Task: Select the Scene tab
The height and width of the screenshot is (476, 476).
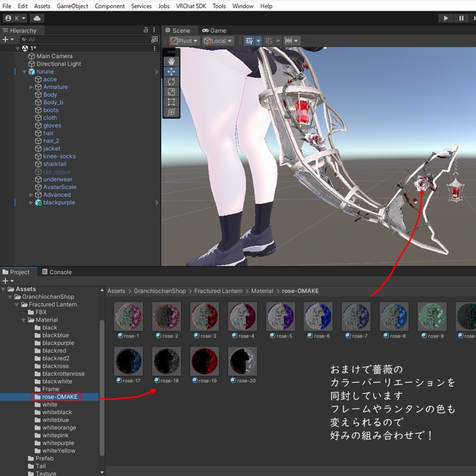Action: (x=178, y=30)
